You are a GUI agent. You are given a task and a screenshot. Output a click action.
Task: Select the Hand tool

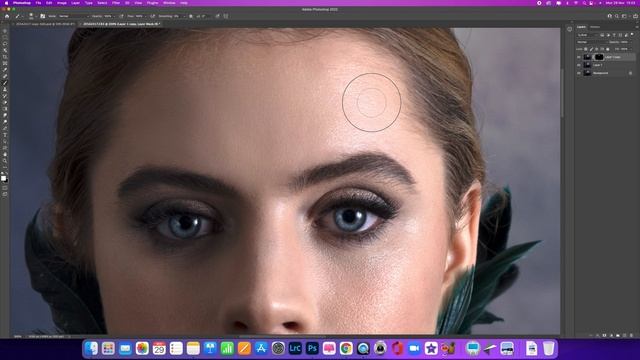(x=5, y=154)
